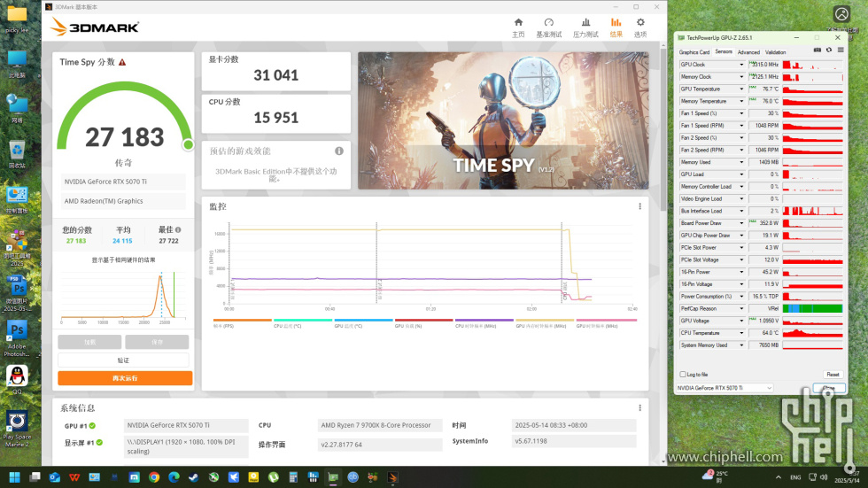
Task: Open the 3DMark home icon in top navigation
Action: tap(518, 27)
